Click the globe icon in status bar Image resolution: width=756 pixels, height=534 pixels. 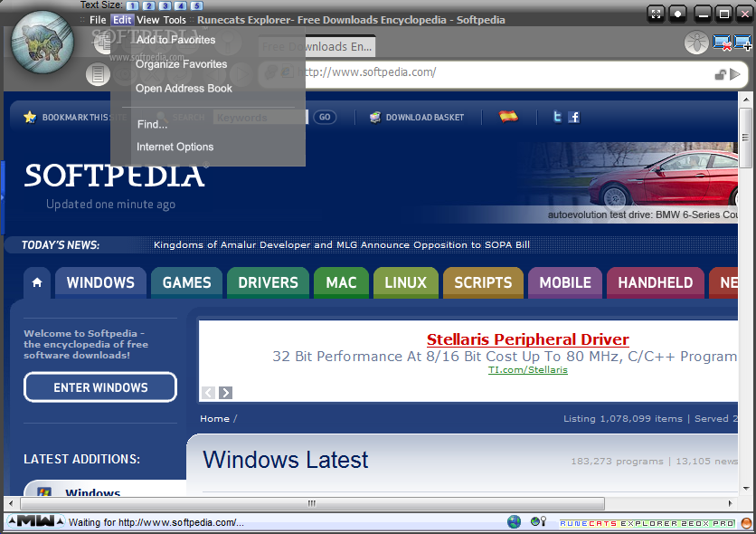pyautogui.click(x=514, y=521)
